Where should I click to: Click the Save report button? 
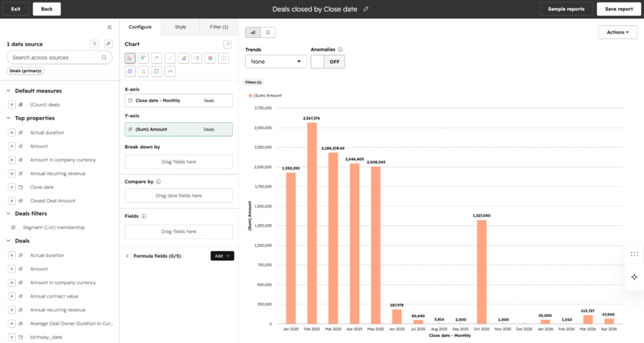click(619, 9)
